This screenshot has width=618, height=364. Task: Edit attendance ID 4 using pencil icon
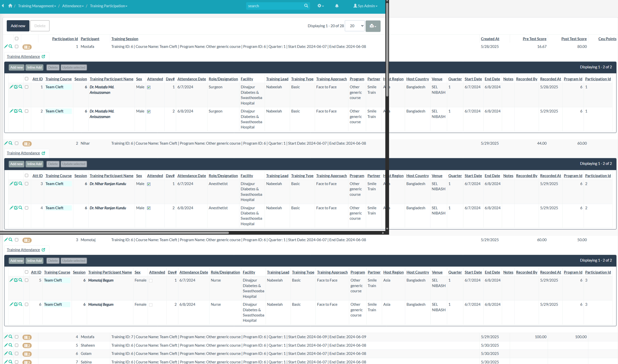click(11, 208)
